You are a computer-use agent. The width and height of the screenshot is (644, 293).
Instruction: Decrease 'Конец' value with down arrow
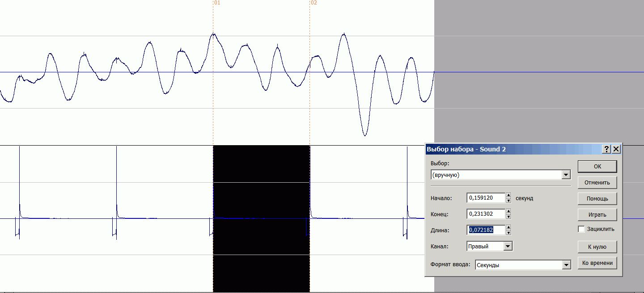tap(508, 217)
